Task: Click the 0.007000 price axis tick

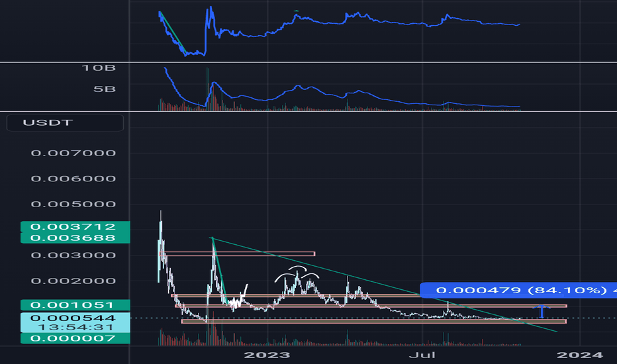Action: pos(73,153)
